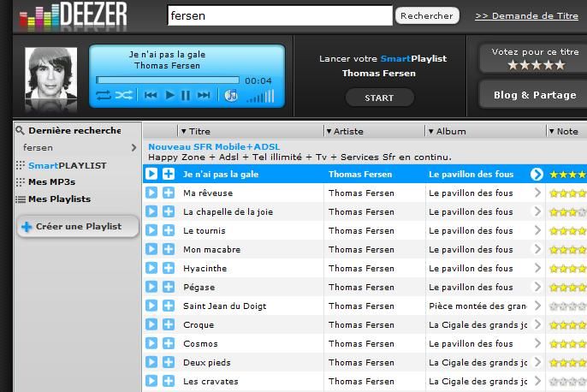Sort by the Titre column

pos(195,132)
